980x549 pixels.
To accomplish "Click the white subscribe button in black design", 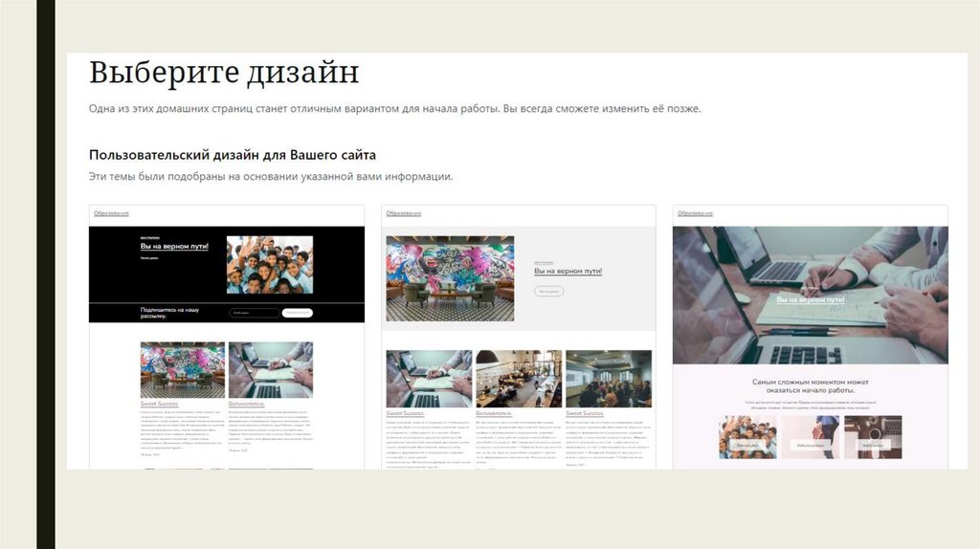I will (x=297, y=313).
